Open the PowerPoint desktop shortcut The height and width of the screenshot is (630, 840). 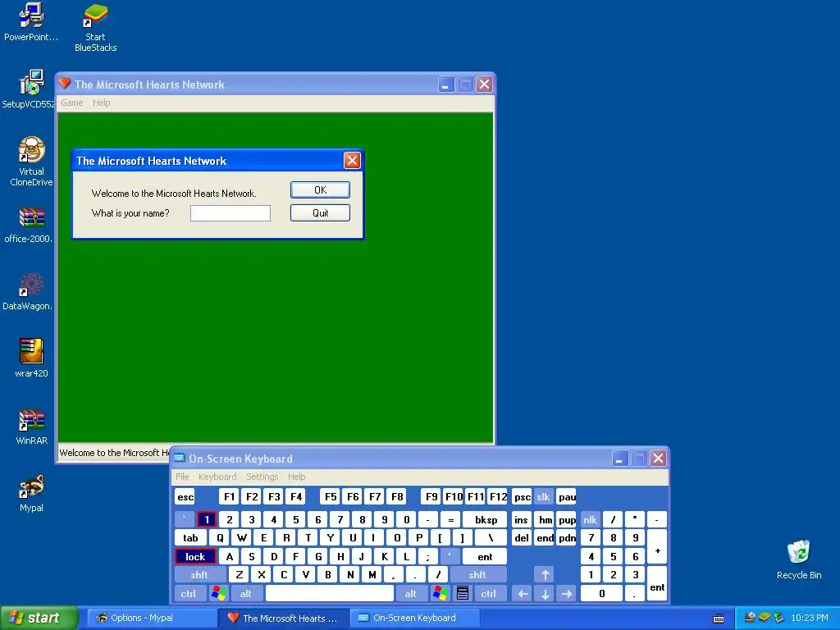(x=31, y=22)
